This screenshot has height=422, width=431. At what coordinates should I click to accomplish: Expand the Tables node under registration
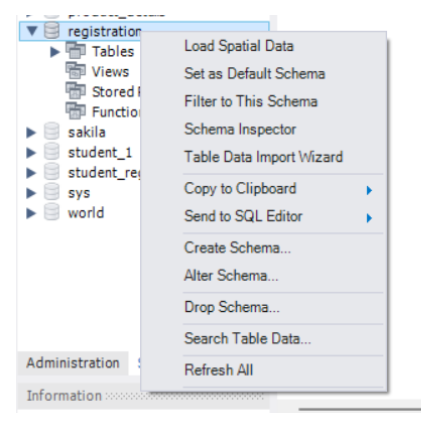point(55,52)
